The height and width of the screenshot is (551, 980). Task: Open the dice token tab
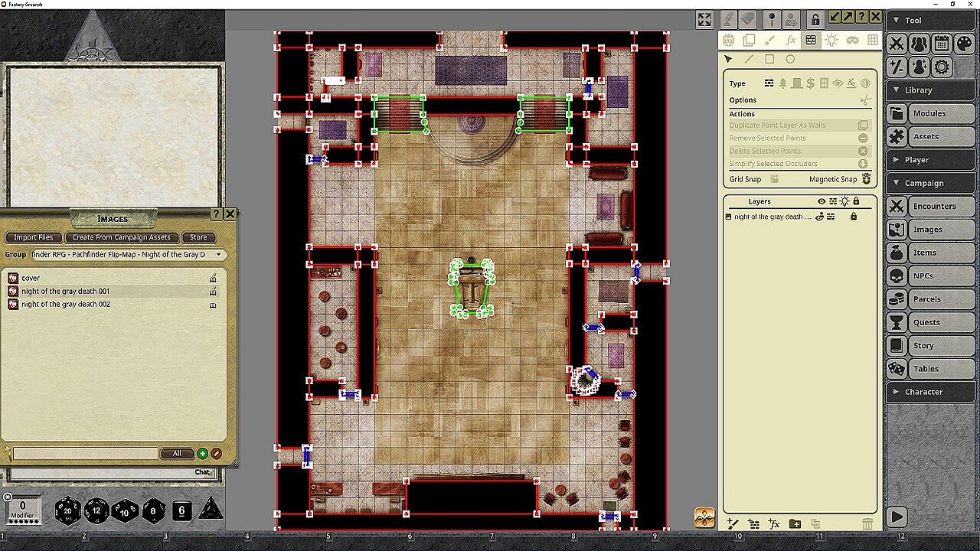(x=728, y=41)
